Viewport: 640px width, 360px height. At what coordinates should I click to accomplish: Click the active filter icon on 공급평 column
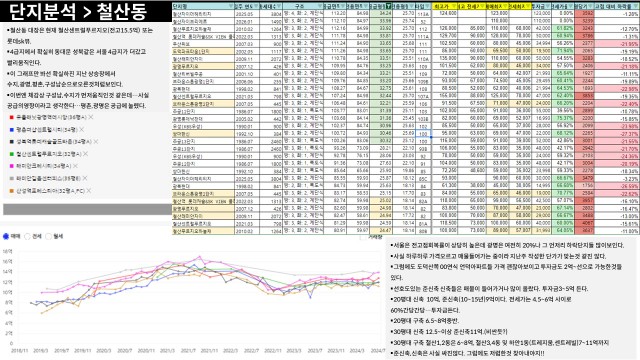[x=389, y=6]
